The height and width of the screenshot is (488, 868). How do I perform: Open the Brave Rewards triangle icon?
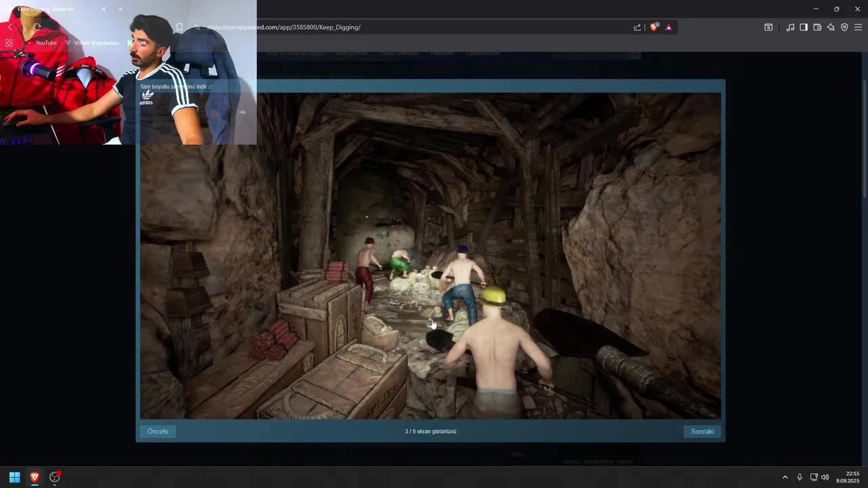tap(669, 27)
